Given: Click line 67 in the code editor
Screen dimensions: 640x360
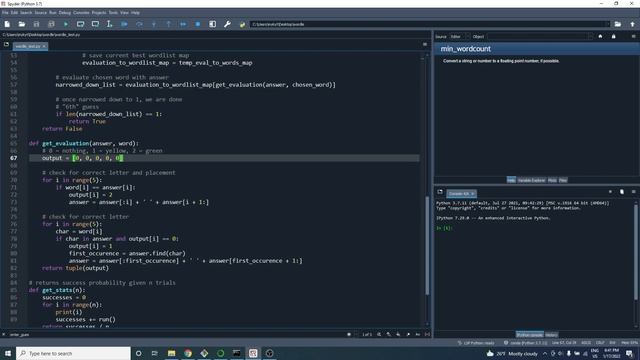Looking at the screenshot, I should (x=224, y=158).
